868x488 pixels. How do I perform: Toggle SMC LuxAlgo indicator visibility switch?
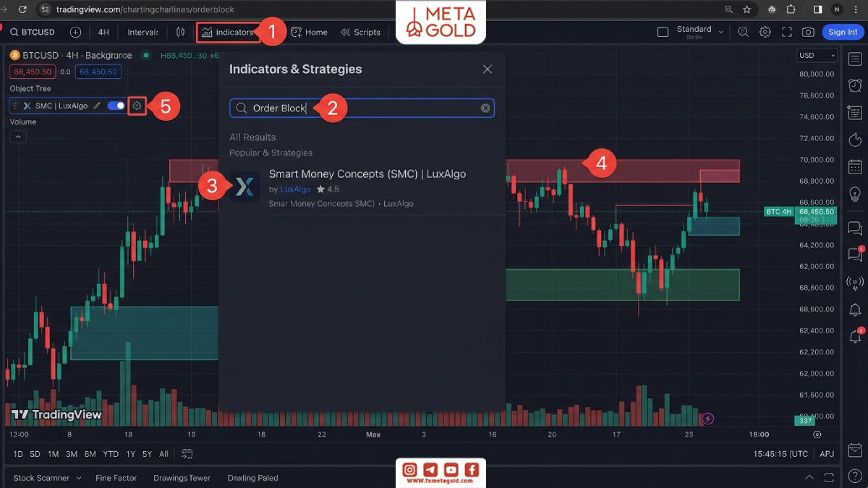116,106
